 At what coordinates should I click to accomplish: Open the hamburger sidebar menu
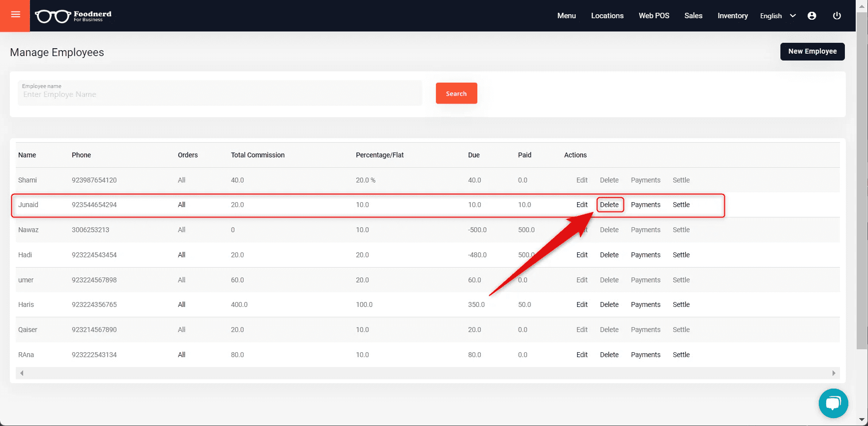tap(15, 15)
